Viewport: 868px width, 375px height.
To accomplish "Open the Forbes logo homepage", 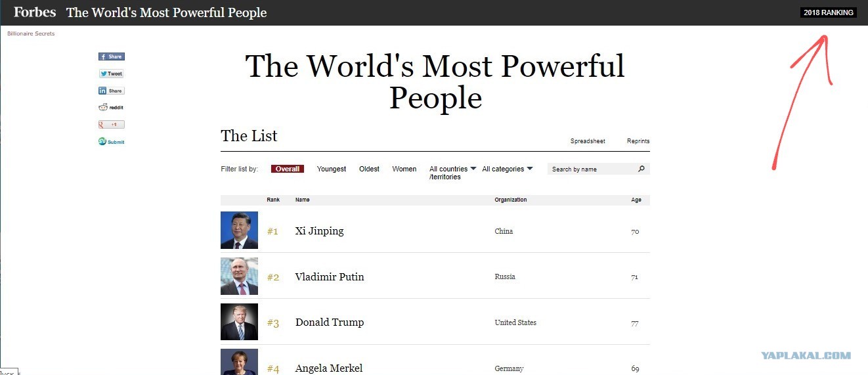I will [35, 12].
